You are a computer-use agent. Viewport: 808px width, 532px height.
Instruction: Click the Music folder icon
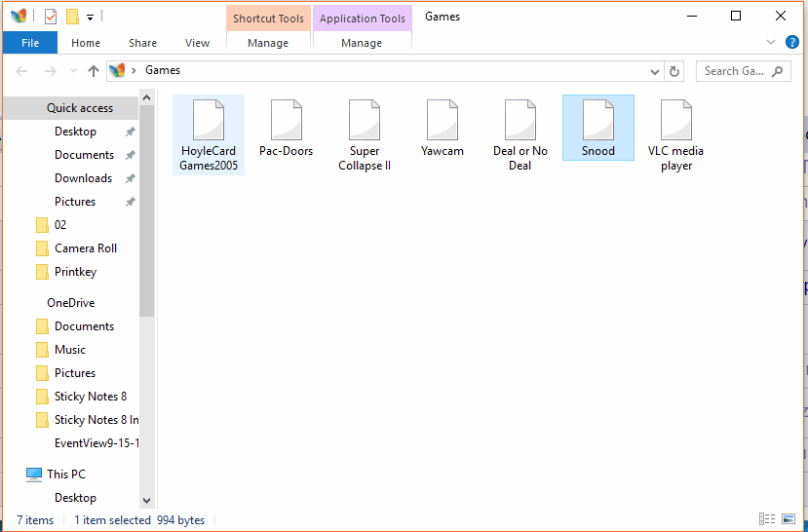pyautogui.click(x=42, y=350)
